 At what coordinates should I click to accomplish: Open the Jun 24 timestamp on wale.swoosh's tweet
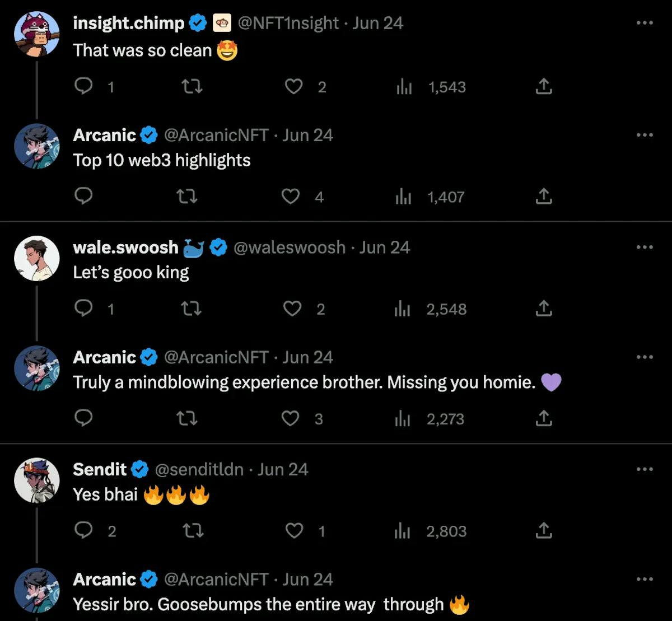click(x=385, y=248)
